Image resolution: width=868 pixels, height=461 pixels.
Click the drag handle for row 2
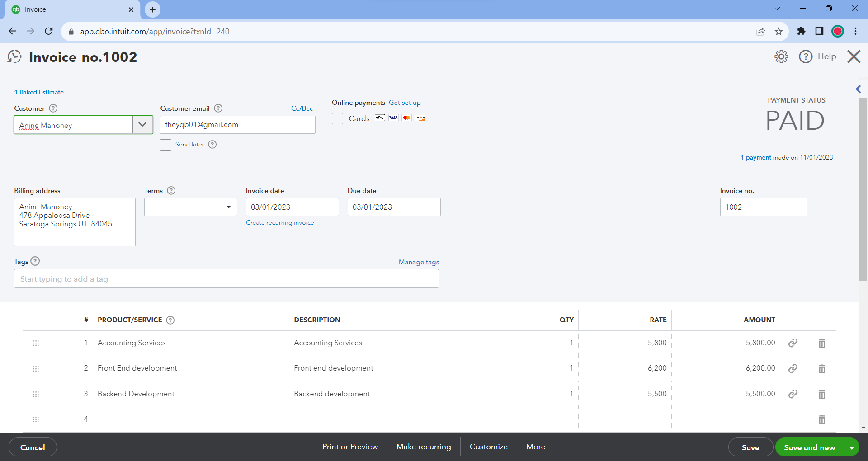[36, 369]
